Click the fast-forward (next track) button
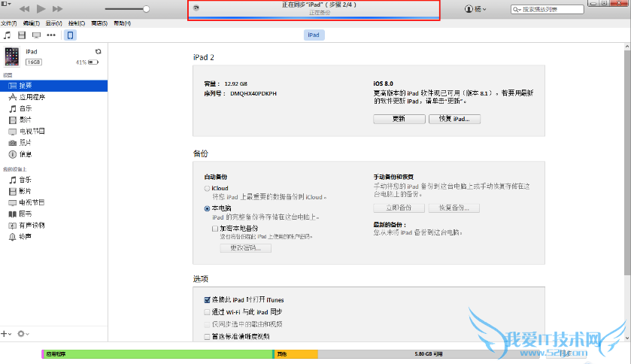Screen dimensions: 631x364 point(58,8)
